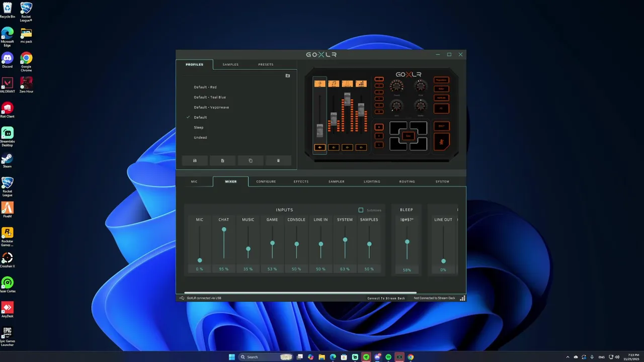Click Connect To Stream Deck

click(x=386, y=298)
